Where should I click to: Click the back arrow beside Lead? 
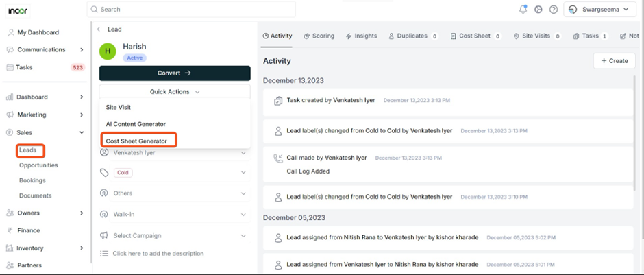click(x=99, y=29)
